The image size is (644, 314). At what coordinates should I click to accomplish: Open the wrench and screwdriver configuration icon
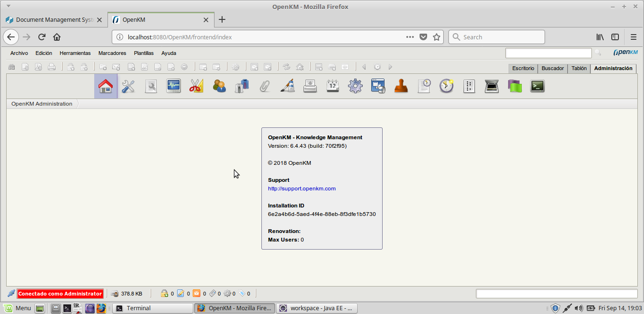(x=128, y=86)
